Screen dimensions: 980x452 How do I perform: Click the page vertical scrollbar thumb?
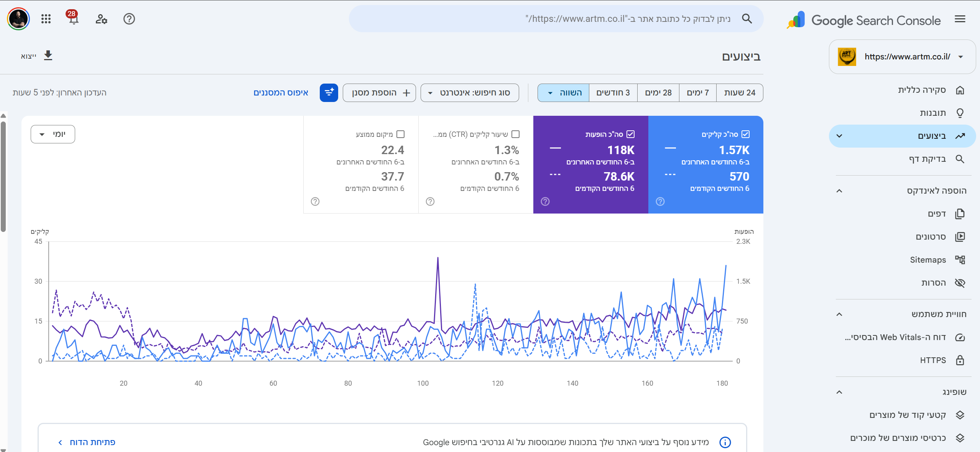pyautogui.click(x=3, y=176)
